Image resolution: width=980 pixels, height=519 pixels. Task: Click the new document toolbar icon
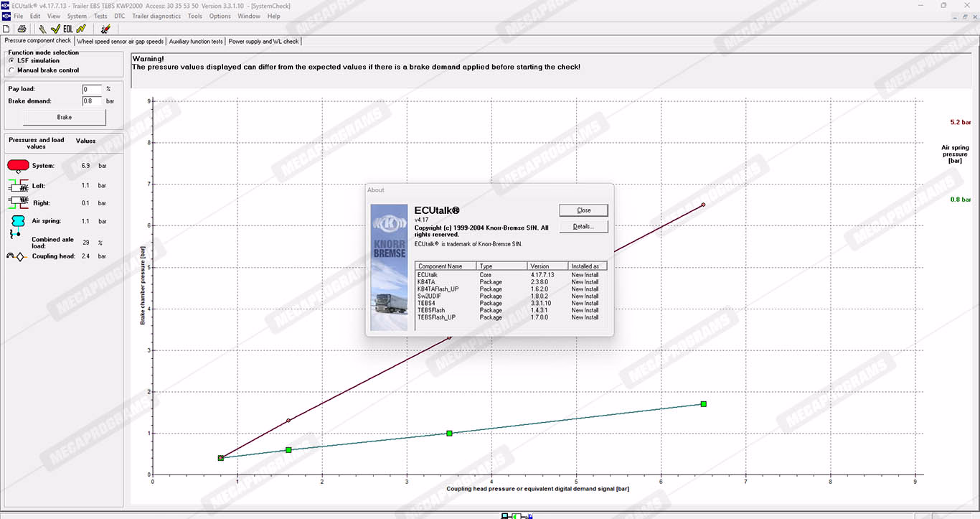point(6,29)
